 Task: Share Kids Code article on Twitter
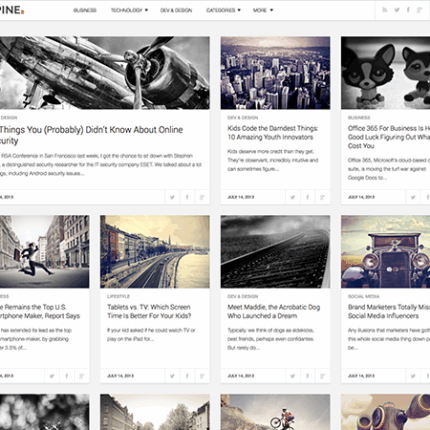pos(293,197)
